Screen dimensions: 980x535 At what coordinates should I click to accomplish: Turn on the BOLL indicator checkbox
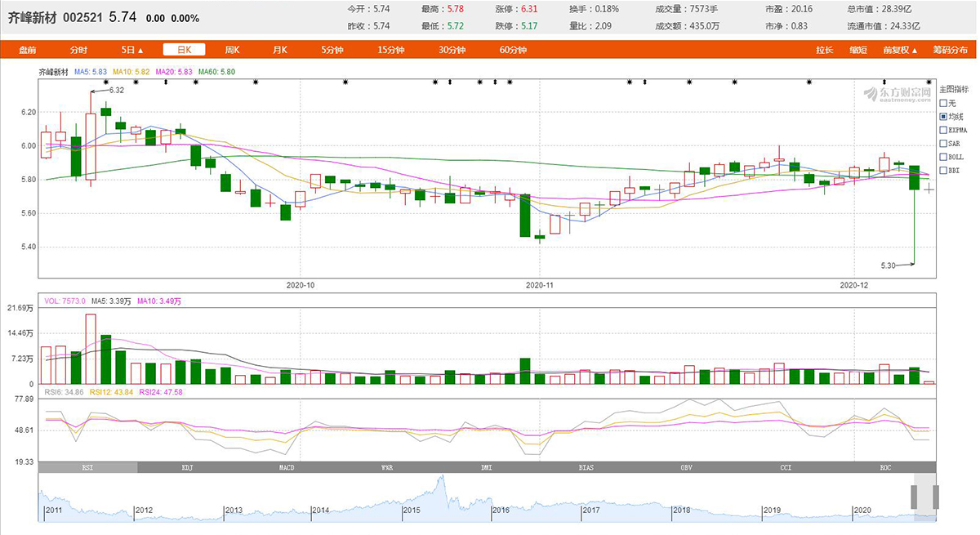(943, 157)
